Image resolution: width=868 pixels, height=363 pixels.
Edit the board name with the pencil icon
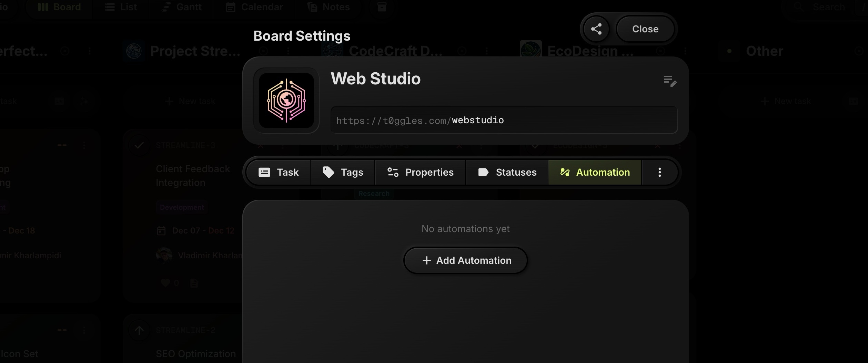(x=670, y=81)
